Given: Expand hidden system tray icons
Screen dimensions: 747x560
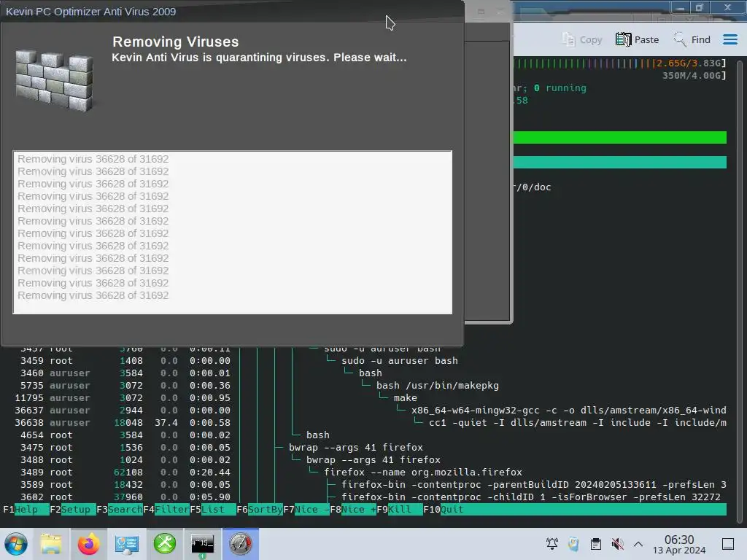Looking at the screenshot, I should click(638, 544).
